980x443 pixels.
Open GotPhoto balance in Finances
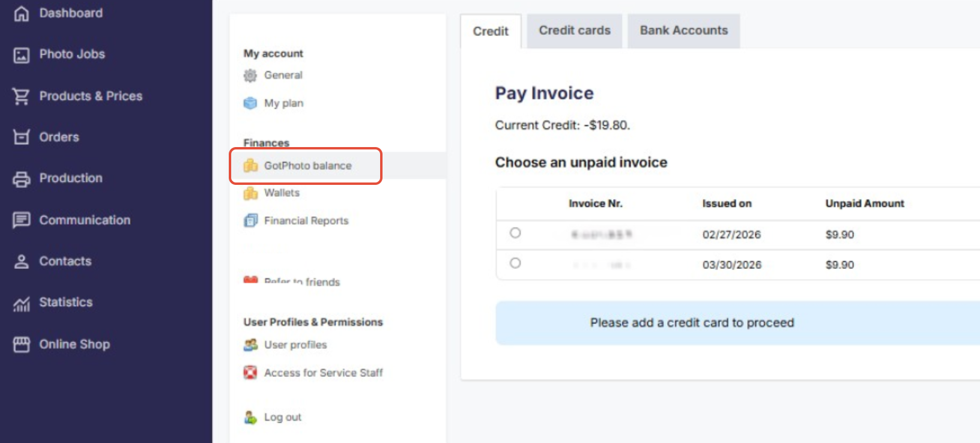coord(308,166)
